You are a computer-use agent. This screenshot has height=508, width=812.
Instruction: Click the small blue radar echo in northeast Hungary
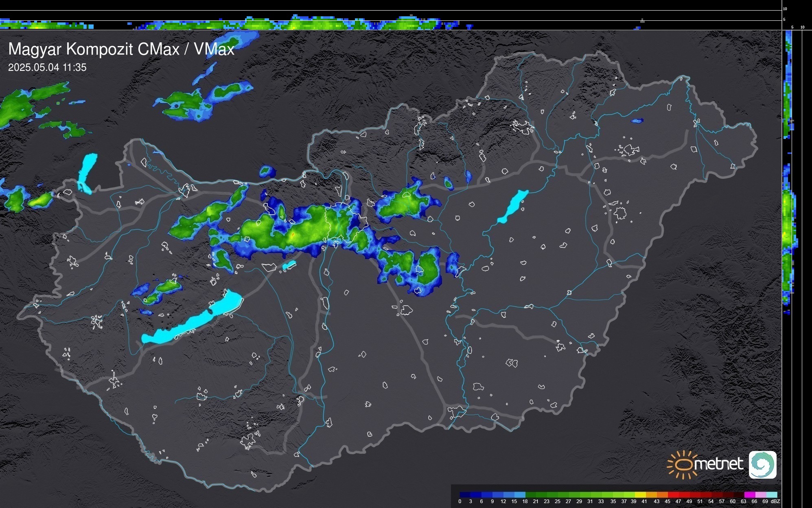[x=637, y=121]
